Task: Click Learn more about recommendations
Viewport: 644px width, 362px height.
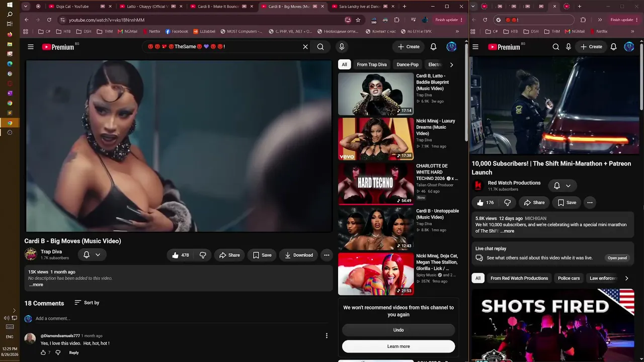Action: pos(398,346)
